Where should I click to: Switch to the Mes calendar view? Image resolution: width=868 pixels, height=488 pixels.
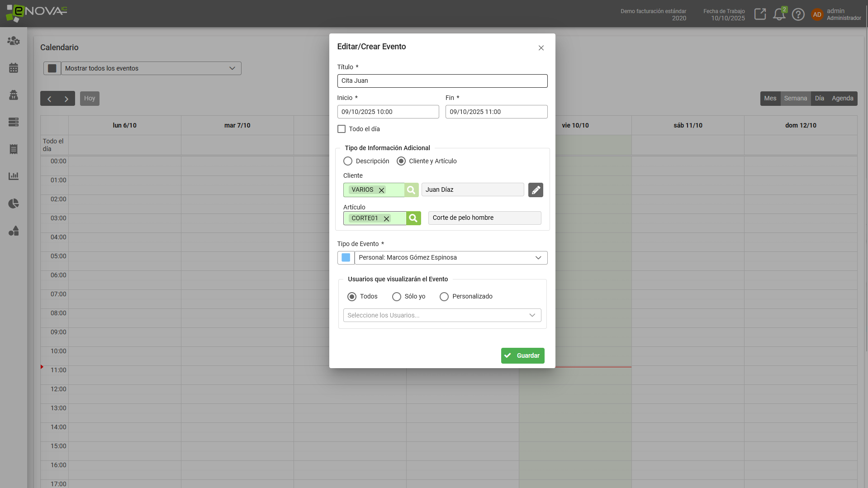click(x=770, y=99)
